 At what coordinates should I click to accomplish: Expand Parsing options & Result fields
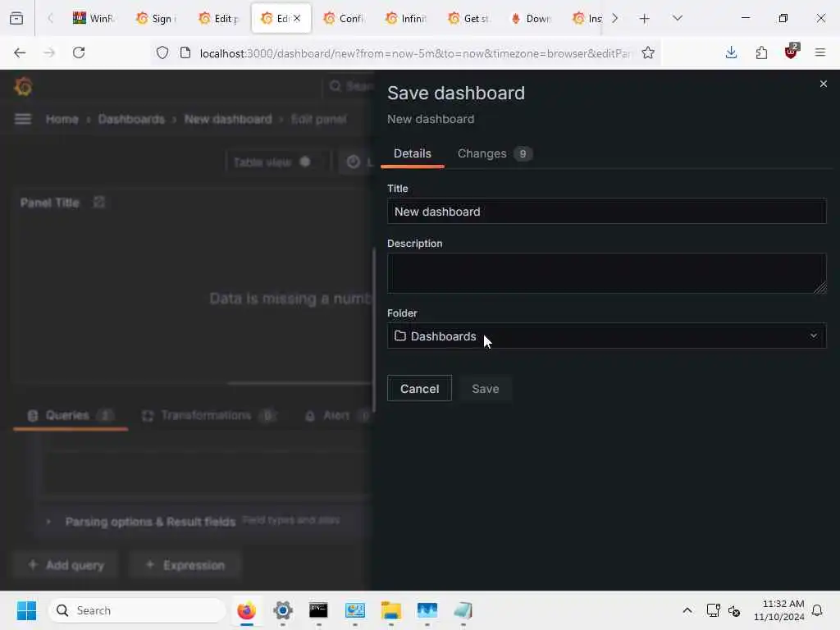point(150,521)
